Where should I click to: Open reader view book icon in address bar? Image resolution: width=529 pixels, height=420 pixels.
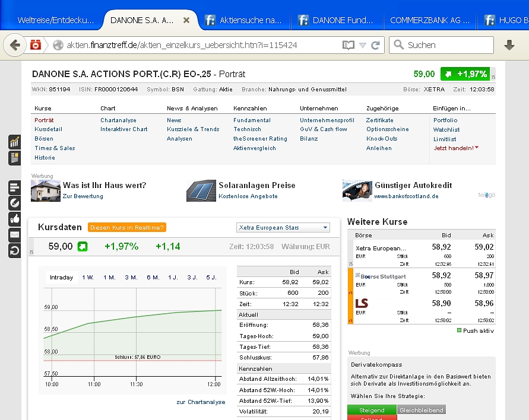click(348, 45)
